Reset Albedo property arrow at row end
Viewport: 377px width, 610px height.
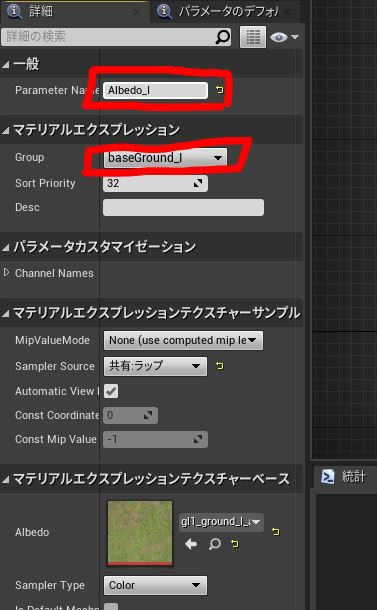pyautogui.click(x=276, y=532)
